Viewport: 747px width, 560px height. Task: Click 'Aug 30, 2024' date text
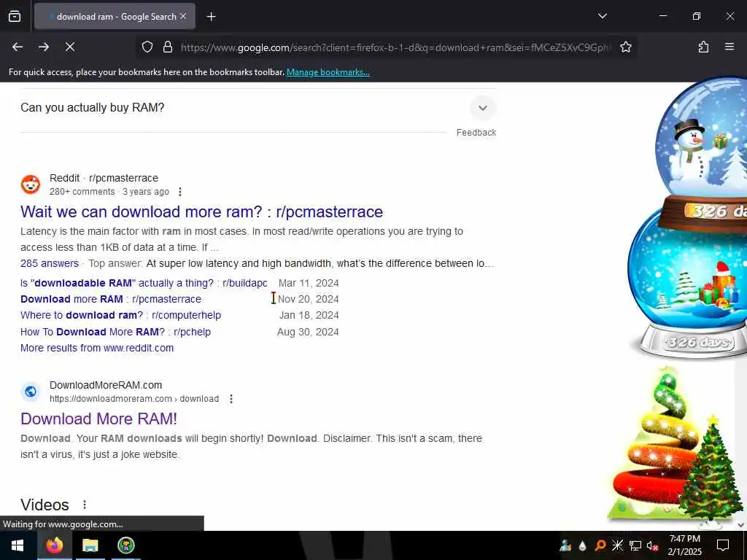click(308, 332)
